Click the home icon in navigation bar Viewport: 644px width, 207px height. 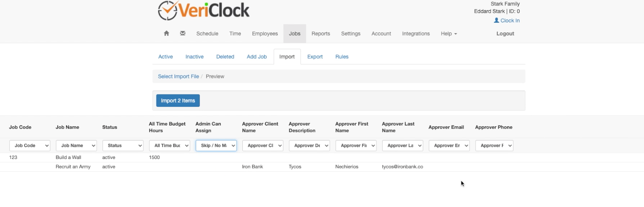(x=166, y=34)
